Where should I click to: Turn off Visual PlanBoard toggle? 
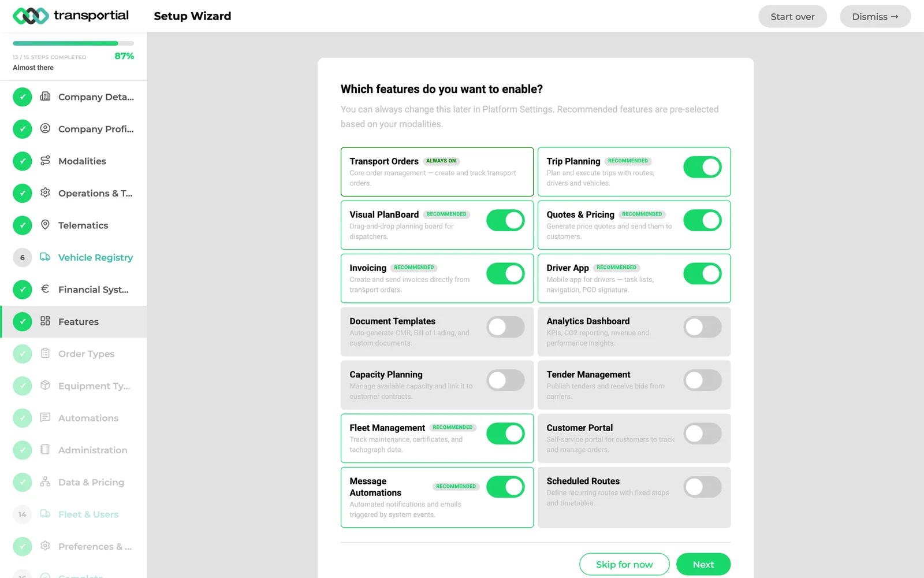coord(505,220)
